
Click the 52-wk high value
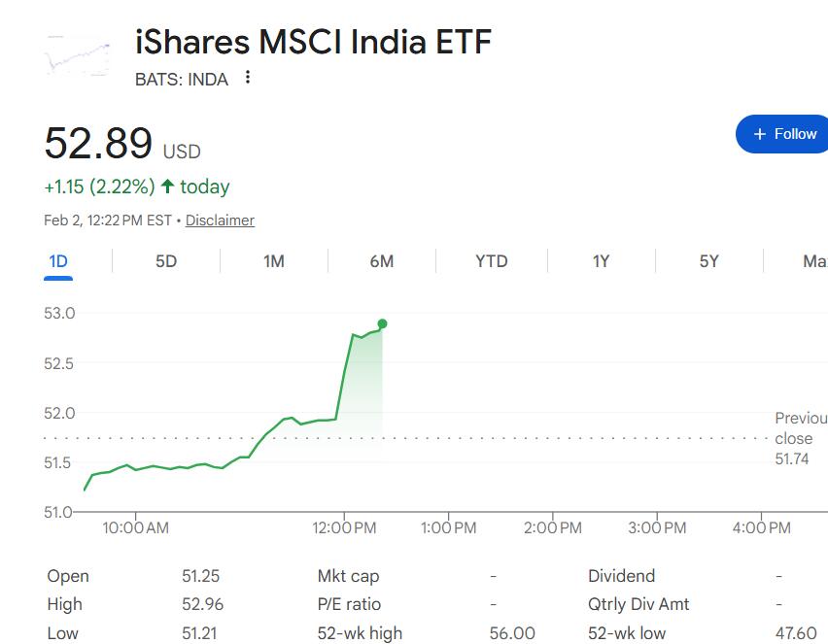pos(511,633)
